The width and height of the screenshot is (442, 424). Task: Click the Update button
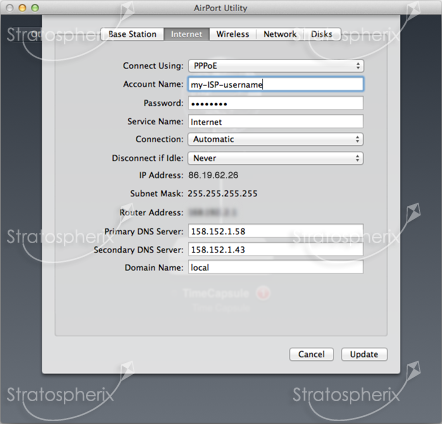tap(364, 354)
